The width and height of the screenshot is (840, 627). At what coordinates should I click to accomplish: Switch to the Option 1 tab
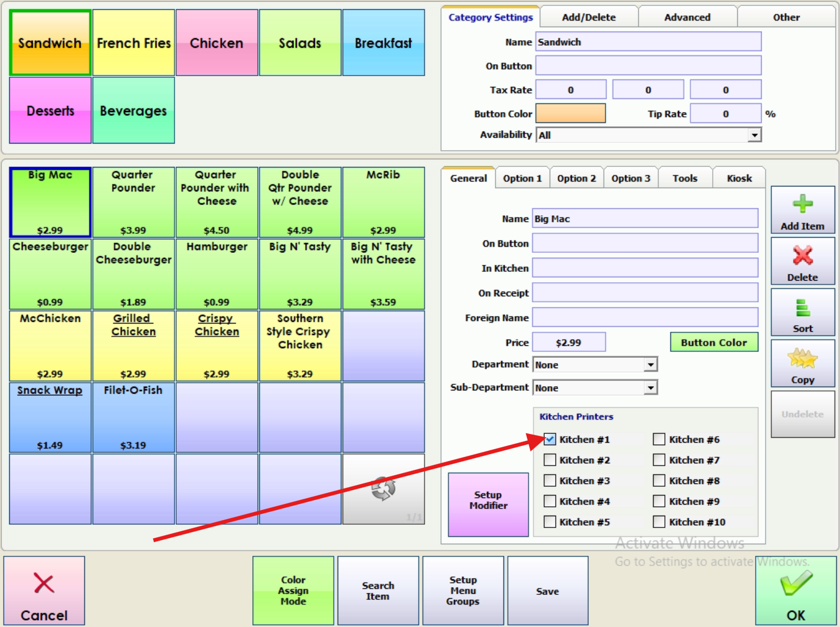point(522,178)
